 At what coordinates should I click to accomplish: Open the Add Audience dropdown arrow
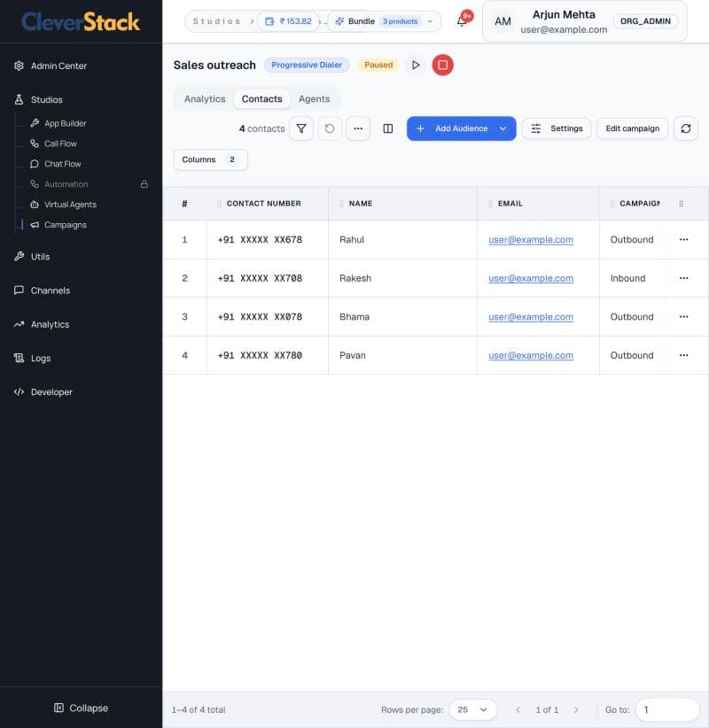pos(503,128)
